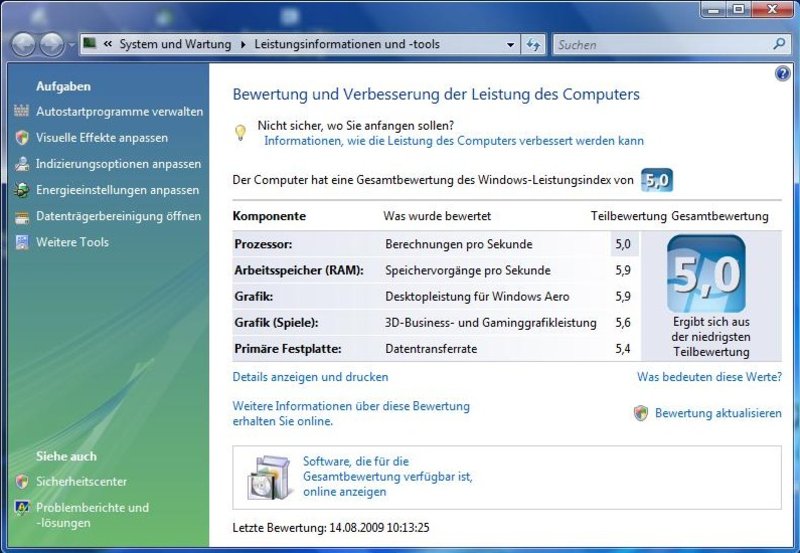
Task: Click Prozessor Teilbewertung value 5,0
Action: click(623, 244)
